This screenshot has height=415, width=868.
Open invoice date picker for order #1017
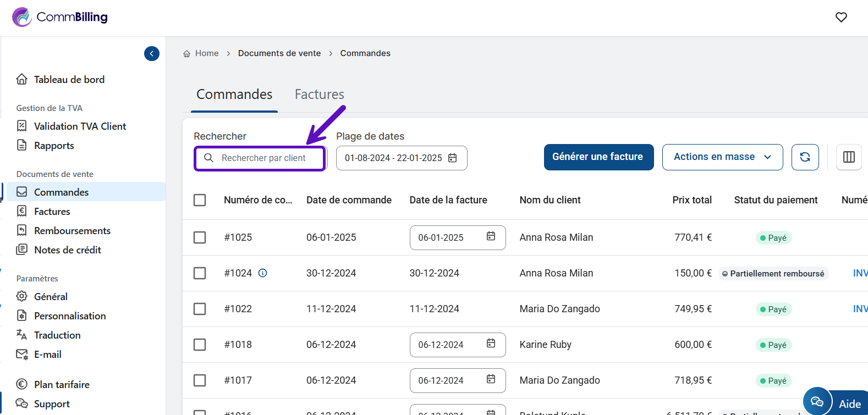491,379
